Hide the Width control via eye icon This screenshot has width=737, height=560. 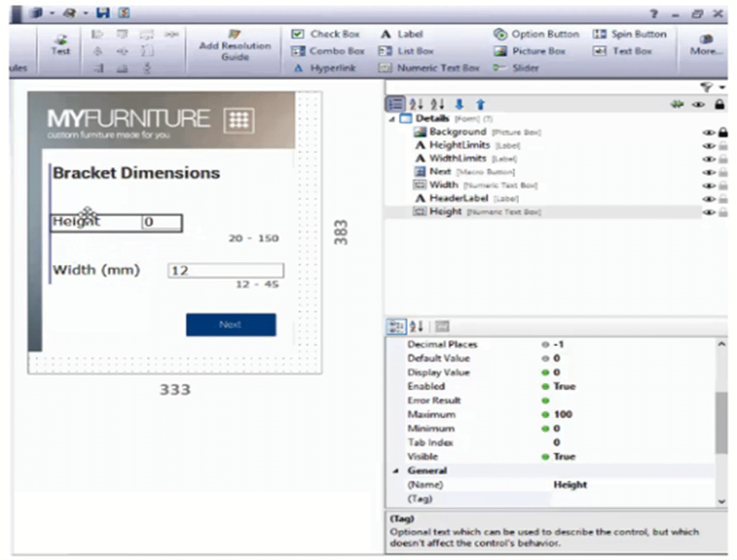coord(709,186)
